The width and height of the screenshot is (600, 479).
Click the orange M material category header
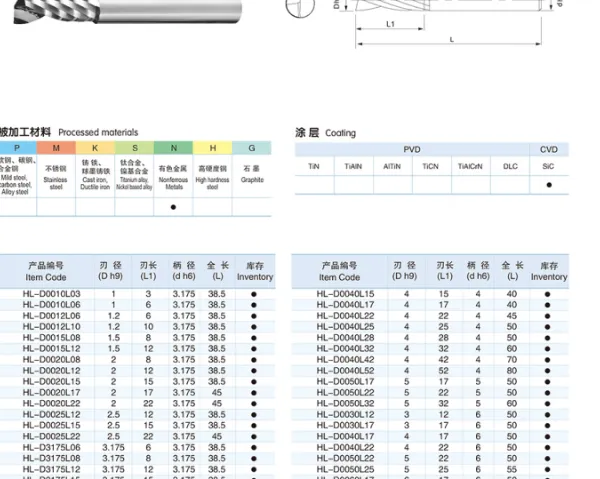(56, 148)
